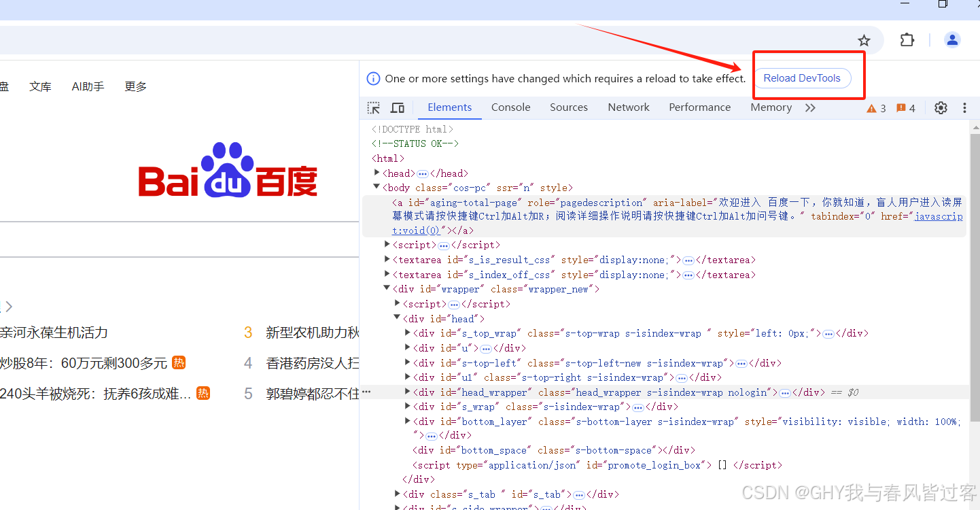
Task: Select the DOCTYPE html line
Action: [x=413, y=129]
